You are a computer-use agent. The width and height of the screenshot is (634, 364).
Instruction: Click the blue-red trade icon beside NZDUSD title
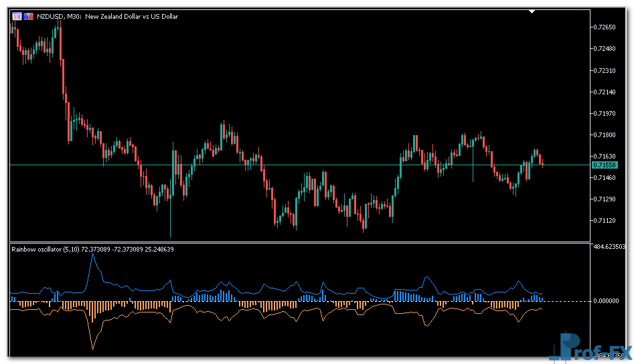coord(28,16)
